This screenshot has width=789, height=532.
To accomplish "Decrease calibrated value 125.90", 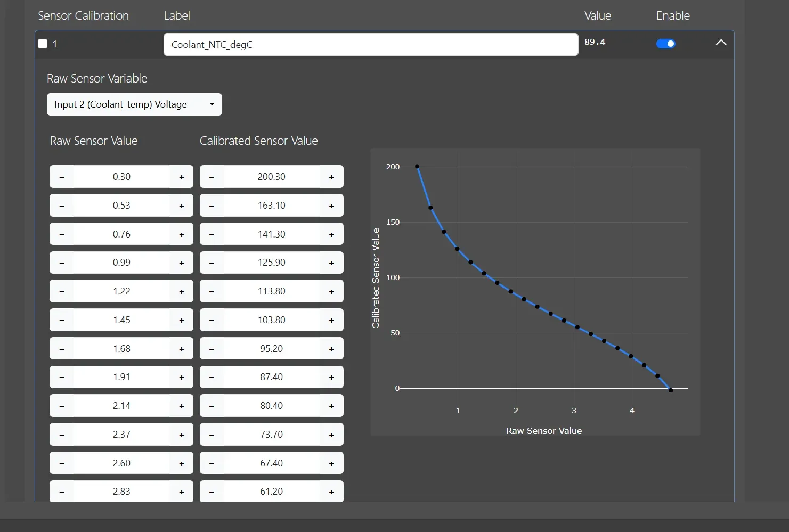I will pos(212,263).
